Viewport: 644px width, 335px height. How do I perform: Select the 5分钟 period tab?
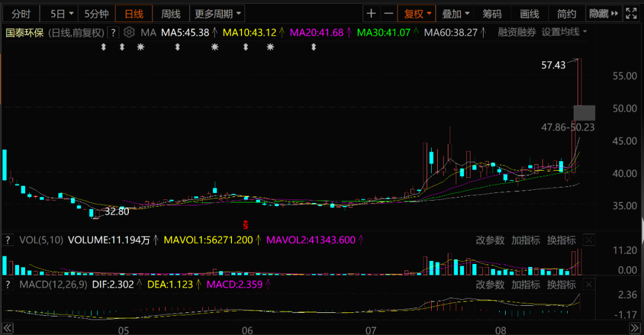click(97, 14)
